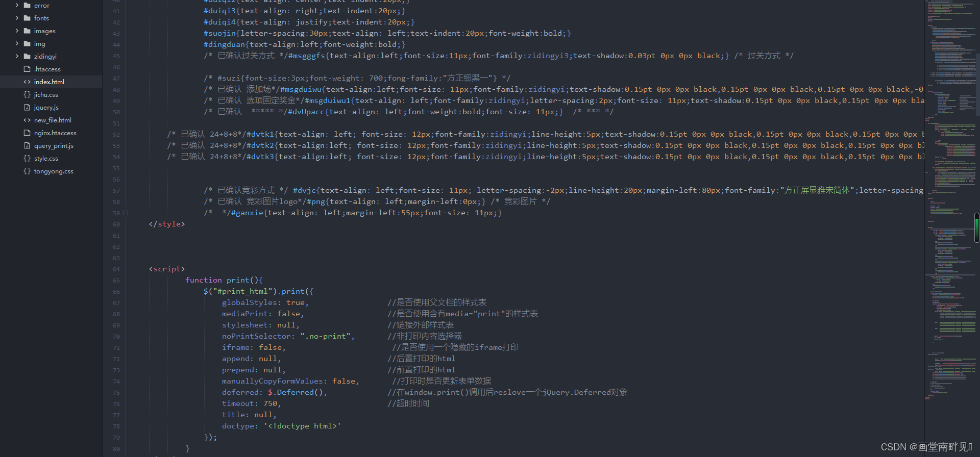This screenshot has width=980, height=457.
Task: Click the zidingyi folder icon
Action: 27,56
